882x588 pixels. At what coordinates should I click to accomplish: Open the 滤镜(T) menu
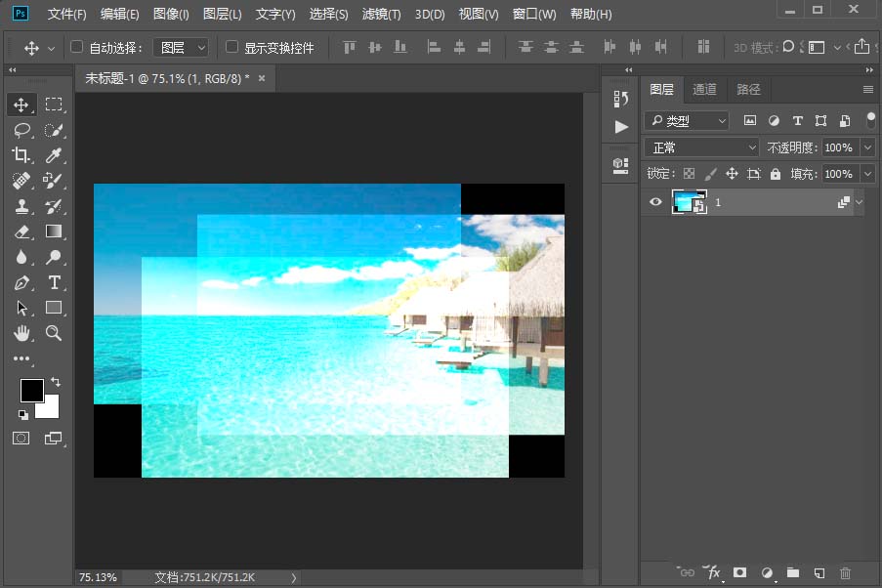pyautogui.click(x=381, y=15)
